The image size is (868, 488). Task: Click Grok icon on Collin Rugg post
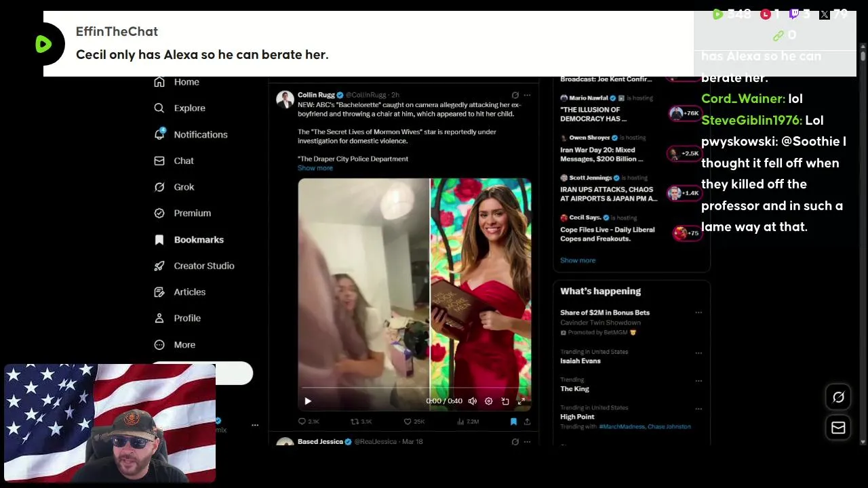(x=515, y=95)
